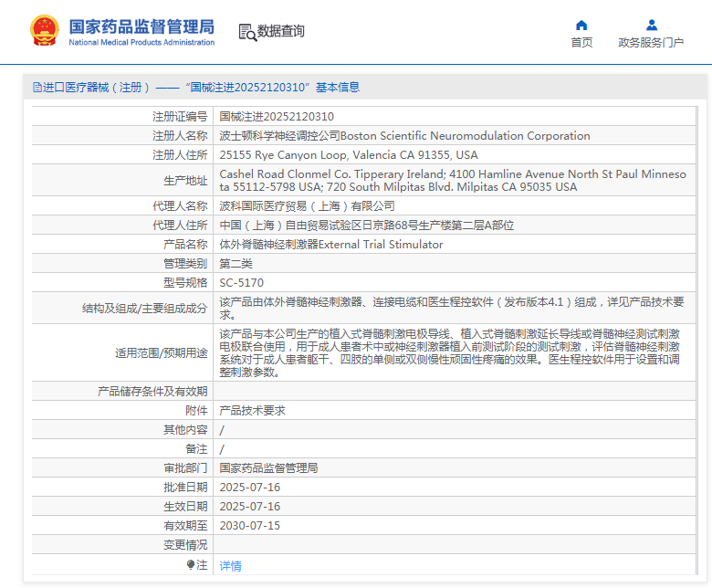The image size is (712, 588).
Task: Click the national emblem logo
Action: point(44,30)
